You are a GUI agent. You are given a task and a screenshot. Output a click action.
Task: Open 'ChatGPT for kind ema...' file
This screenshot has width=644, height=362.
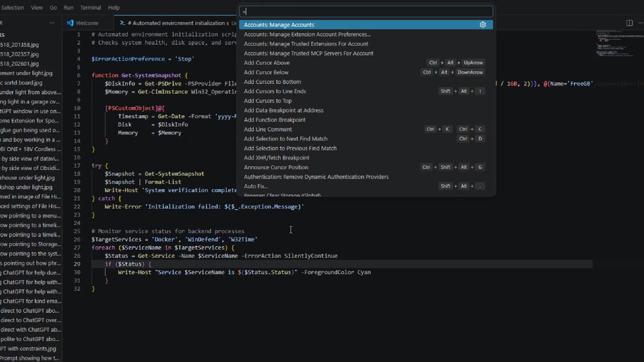coord(31,301)
